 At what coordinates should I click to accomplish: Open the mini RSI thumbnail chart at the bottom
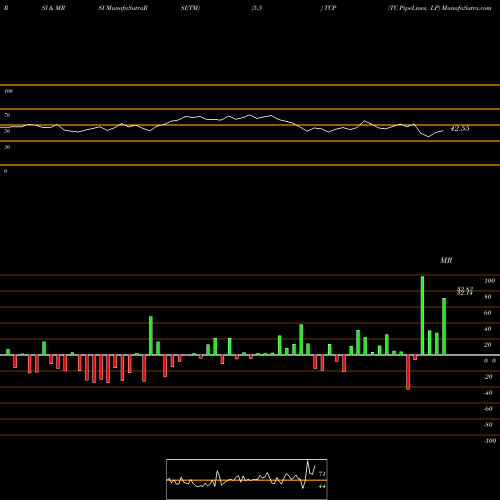click(247, 479)
